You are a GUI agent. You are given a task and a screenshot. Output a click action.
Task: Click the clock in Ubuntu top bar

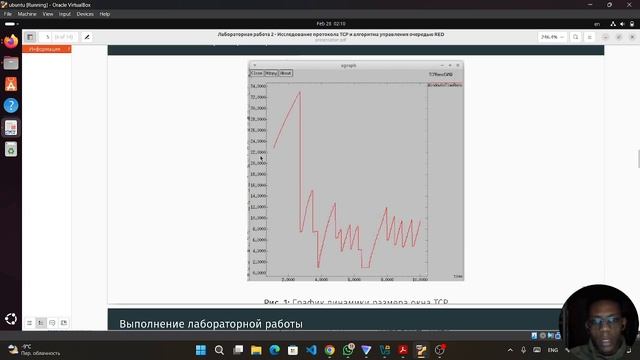pos(331,24)
